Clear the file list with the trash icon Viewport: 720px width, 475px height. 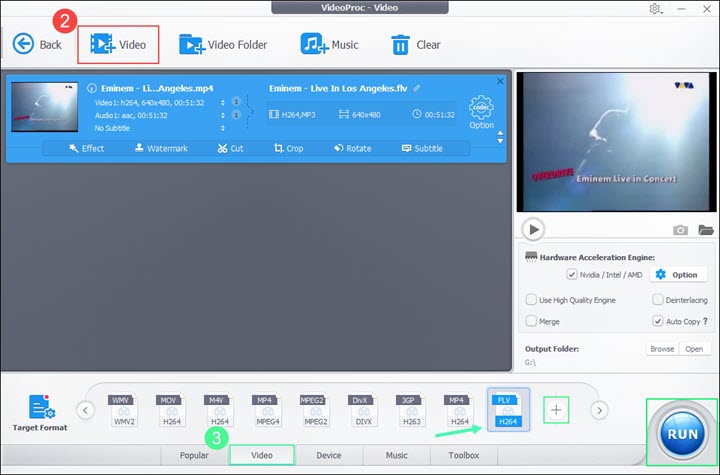(x=416, y=45)
